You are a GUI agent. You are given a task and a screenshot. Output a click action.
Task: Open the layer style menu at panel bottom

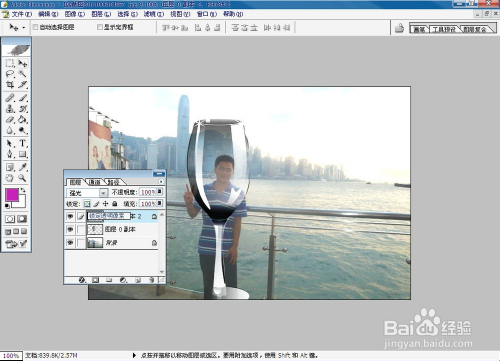pos(82,280)
